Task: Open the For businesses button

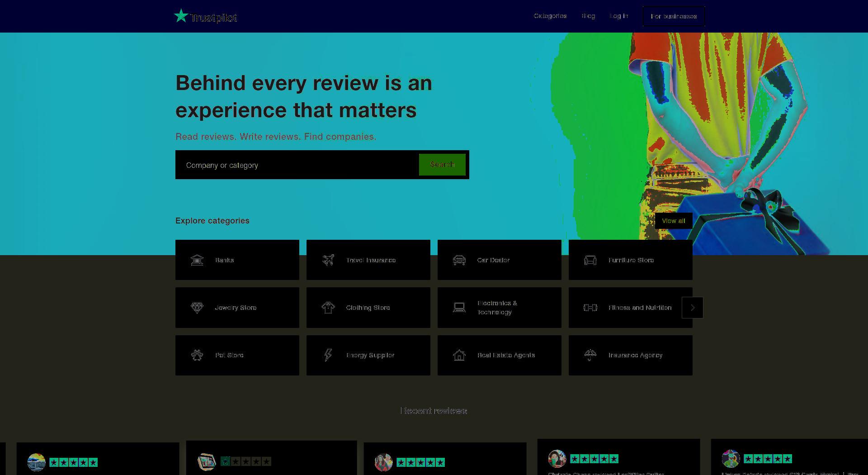Action: tap(674, 16)
